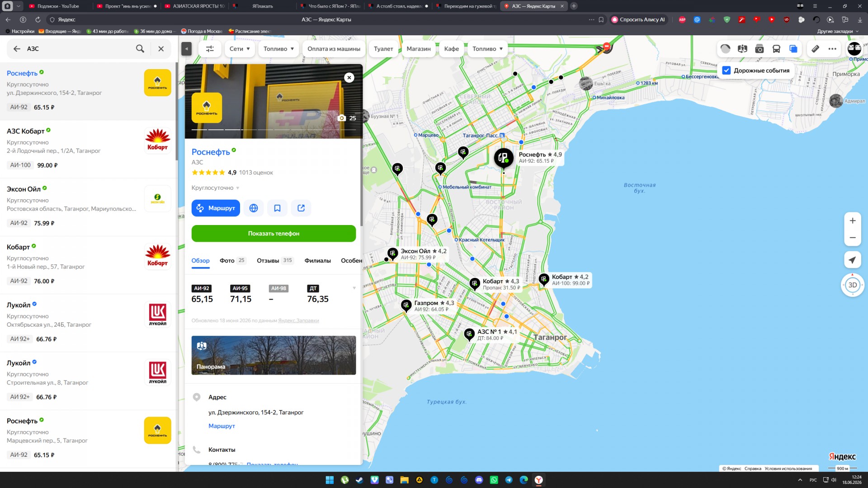868x488 pixels.
Task: Open the Филиалы tab
Action: [317, 261]
